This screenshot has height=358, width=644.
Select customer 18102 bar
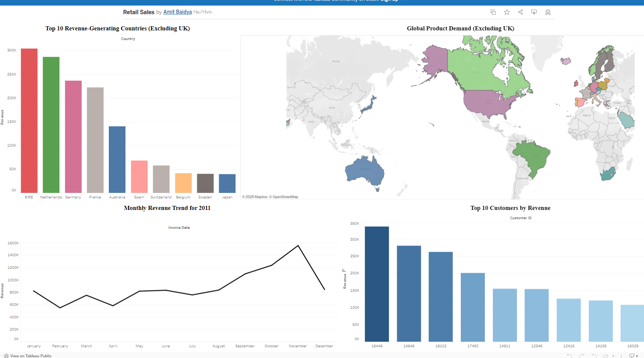click(441, 297)
